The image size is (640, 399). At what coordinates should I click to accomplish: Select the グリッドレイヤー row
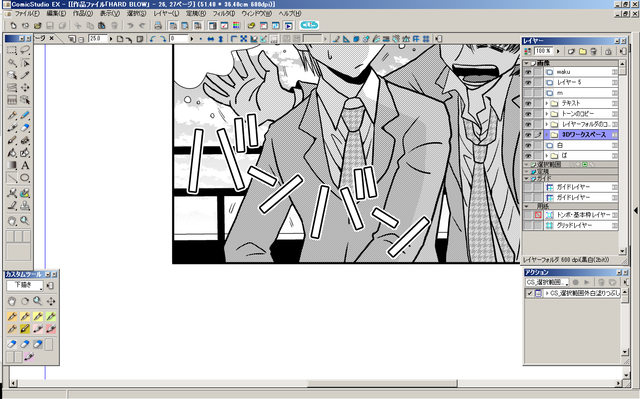(x=581, y=225)
